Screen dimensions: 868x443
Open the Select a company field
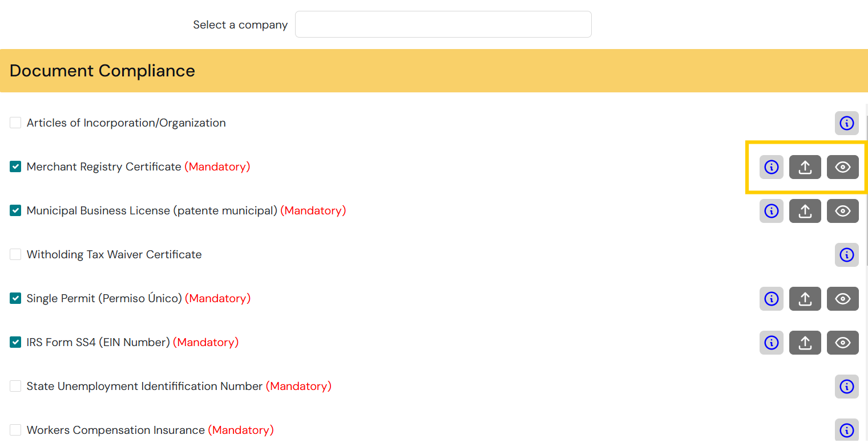[x=443, y=25]
